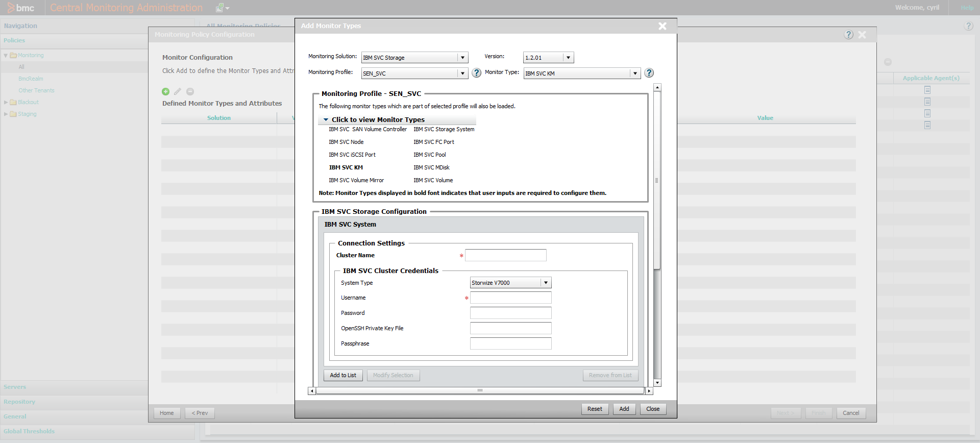Viewport: 980px width, 443px height.
Task: Click the scroll down arrow in dialog
Action: click(x=657, y=383)
